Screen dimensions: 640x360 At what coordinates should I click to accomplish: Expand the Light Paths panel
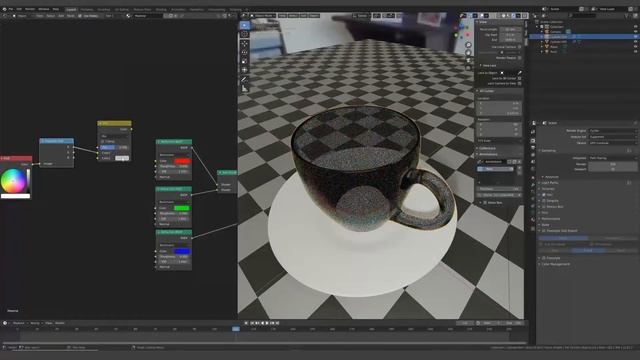pyautogui.click(x=549, y=182)
